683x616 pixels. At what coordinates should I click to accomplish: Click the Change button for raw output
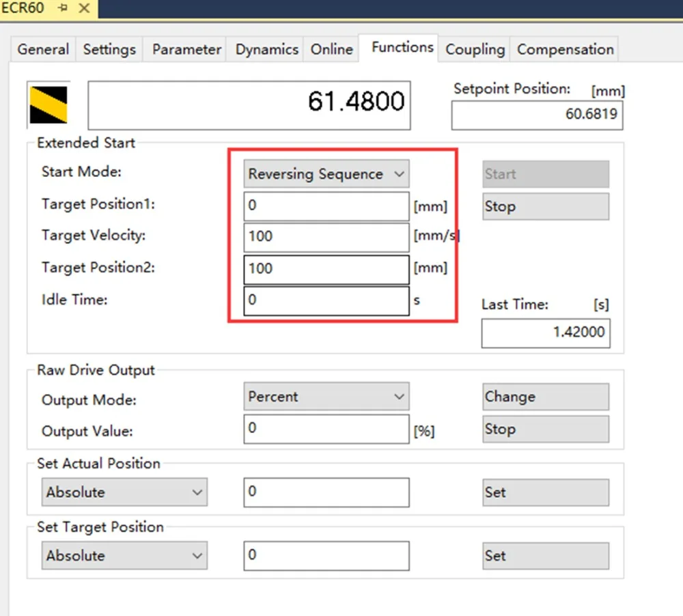tap(545, 396)
